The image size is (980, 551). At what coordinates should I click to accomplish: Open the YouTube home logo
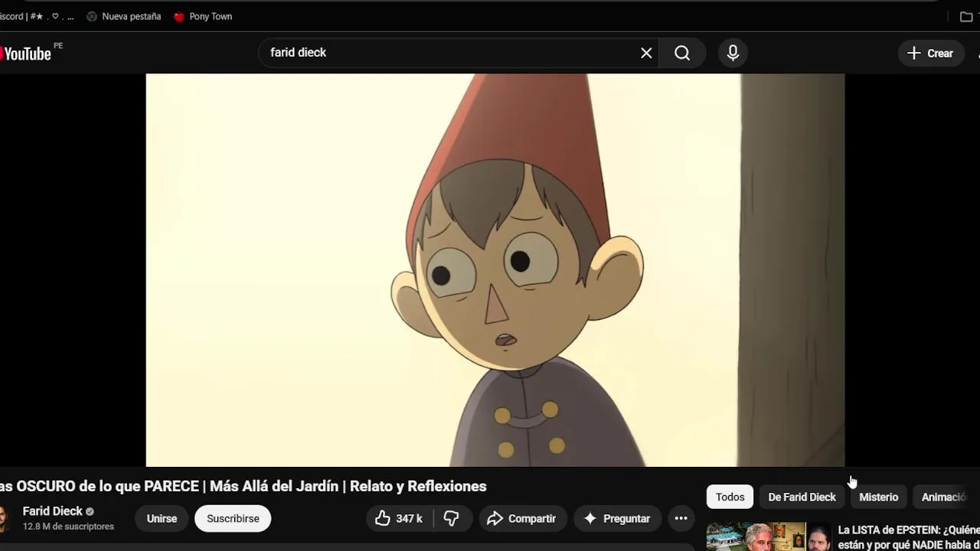click(26, 53)
